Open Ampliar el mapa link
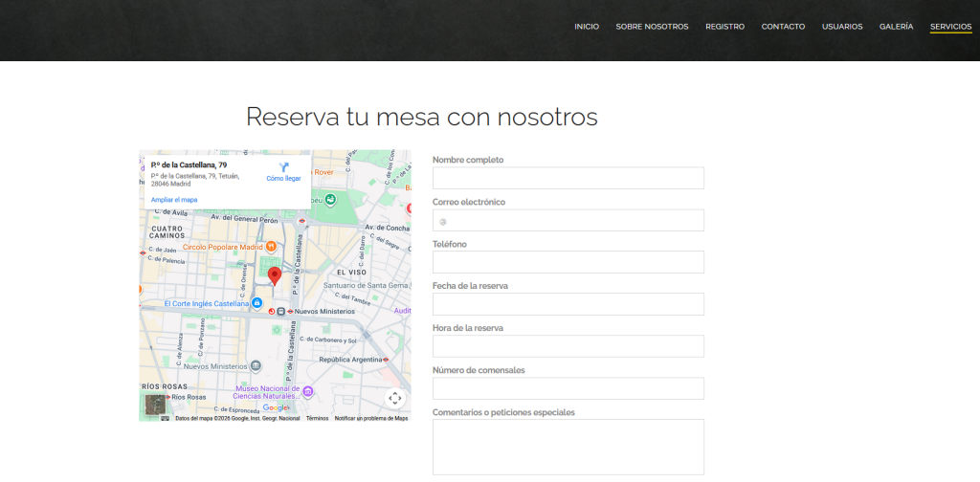This screenshot has width=980, height=482. click(174, 199)
